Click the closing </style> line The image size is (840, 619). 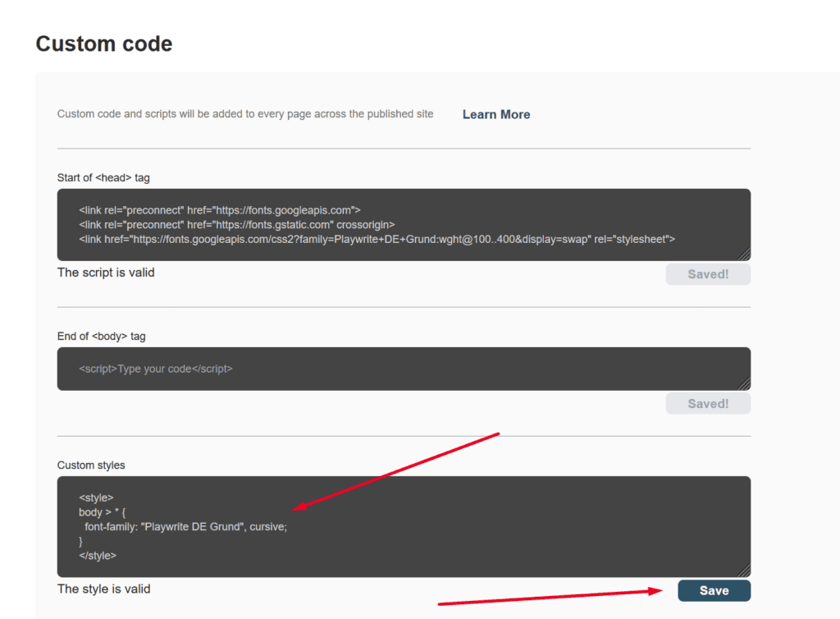[x=98, y=556]
